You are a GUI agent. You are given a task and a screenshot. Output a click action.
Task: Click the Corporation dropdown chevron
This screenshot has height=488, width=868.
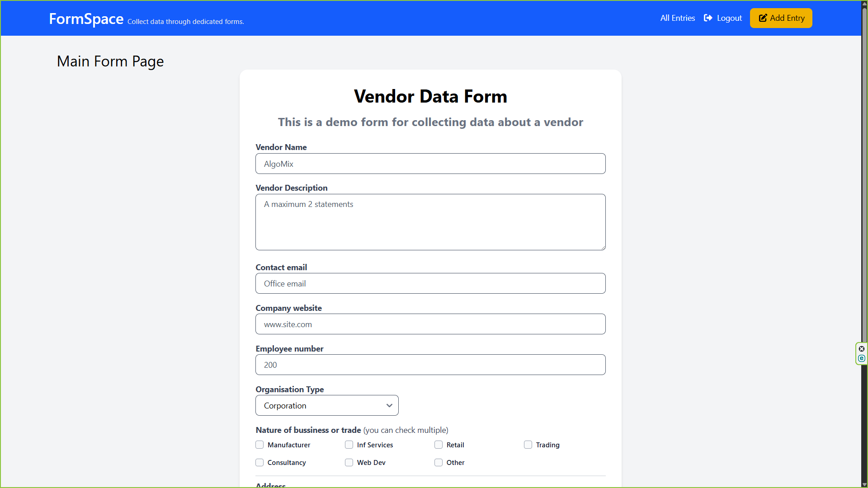[x=389, y=406]
